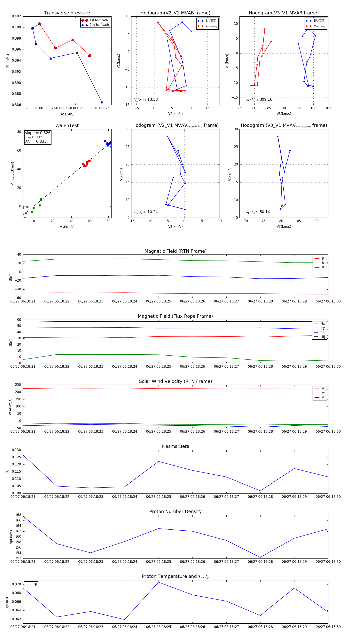351x644 pixels.
Task: Click the red Br line swatch in legend
Action: tap(317, 259)
